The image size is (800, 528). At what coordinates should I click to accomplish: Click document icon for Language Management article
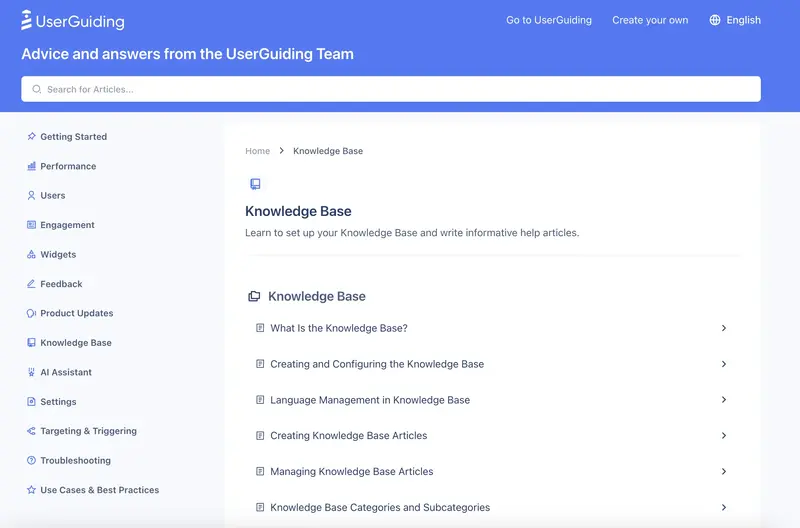pos(260,399)
